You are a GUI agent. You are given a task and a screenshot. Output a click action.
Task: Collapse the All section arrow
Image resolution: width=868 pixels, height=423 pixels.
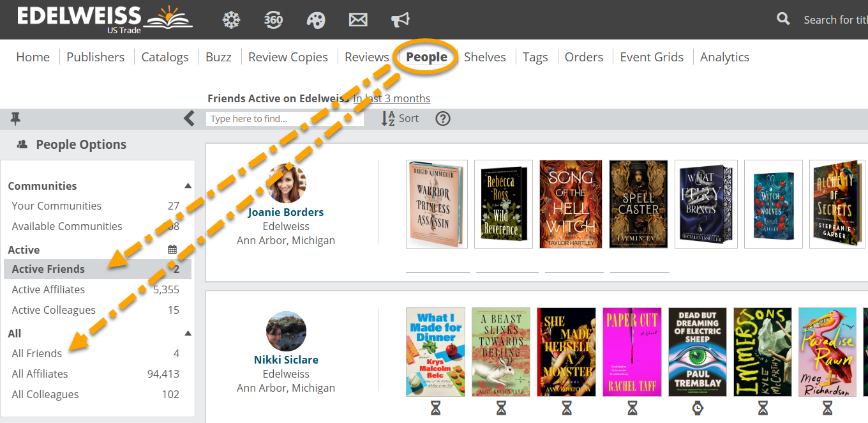click(188, 334)
